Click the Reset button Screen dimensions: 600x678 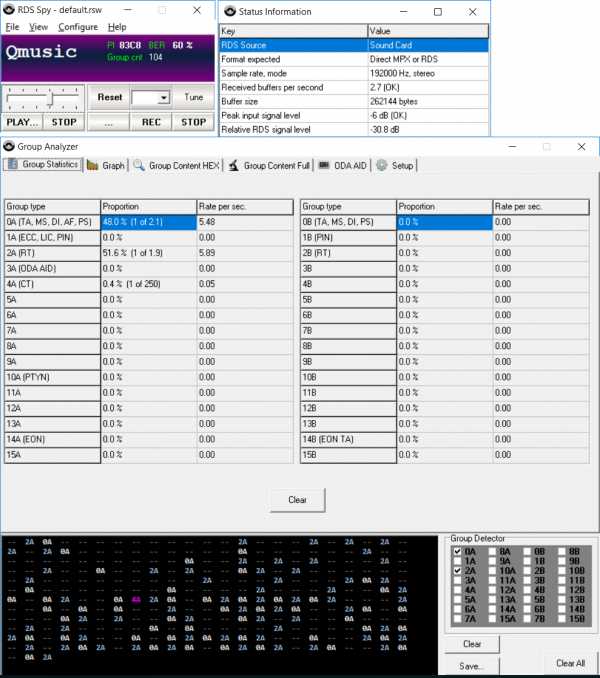(109, 97)
